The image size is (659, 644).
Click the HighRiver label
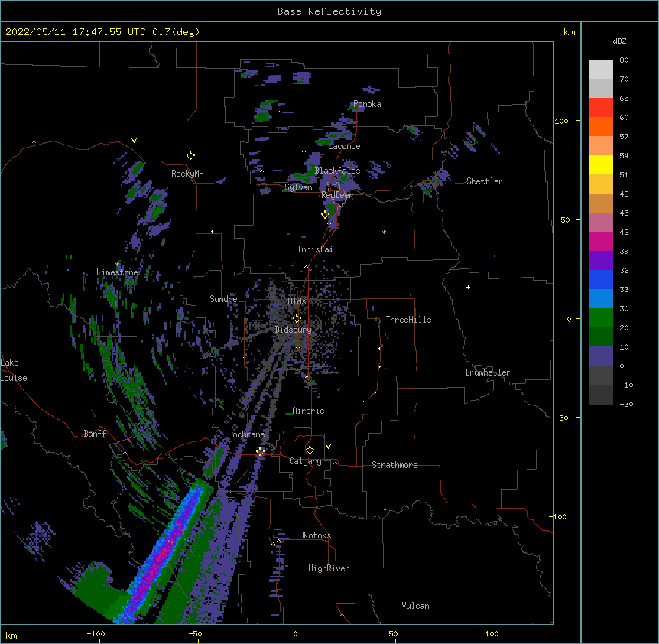pos(329,568)
